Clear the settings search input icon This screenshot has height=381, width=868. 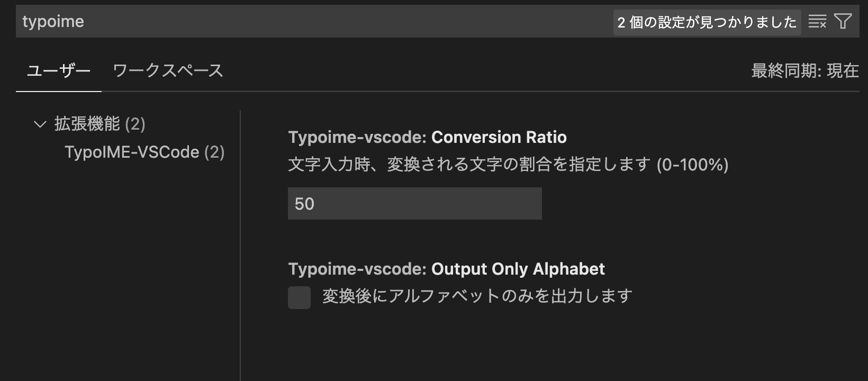(x=817, y=22)
